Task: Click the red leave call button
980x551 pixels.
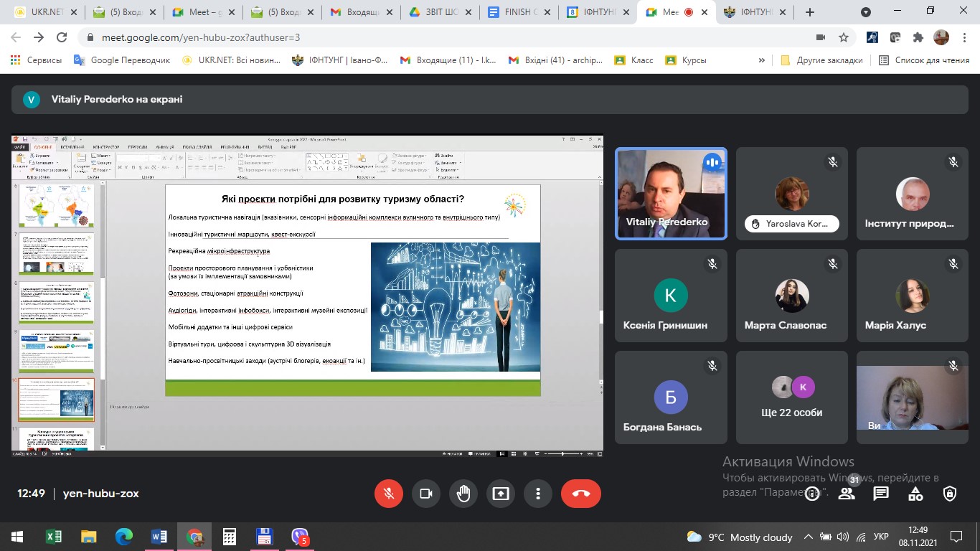Action: coord(580,494)
